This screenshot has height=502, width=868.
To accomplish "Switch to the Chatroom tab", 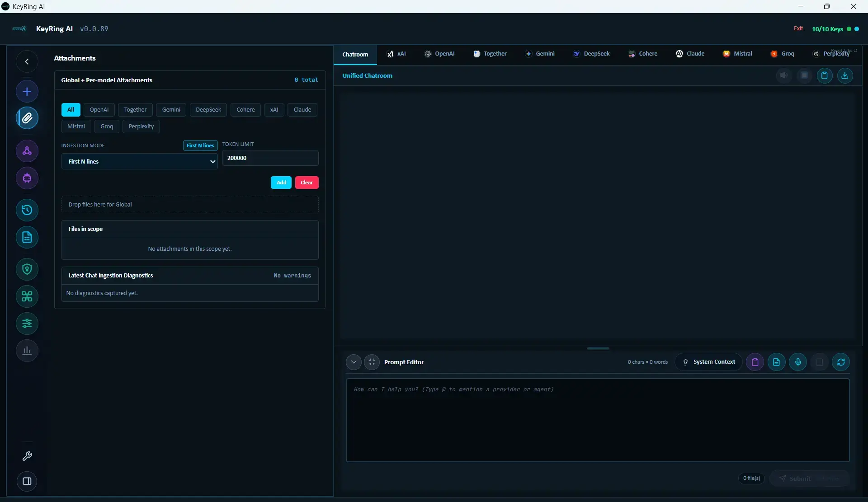I will coord(355,54).
